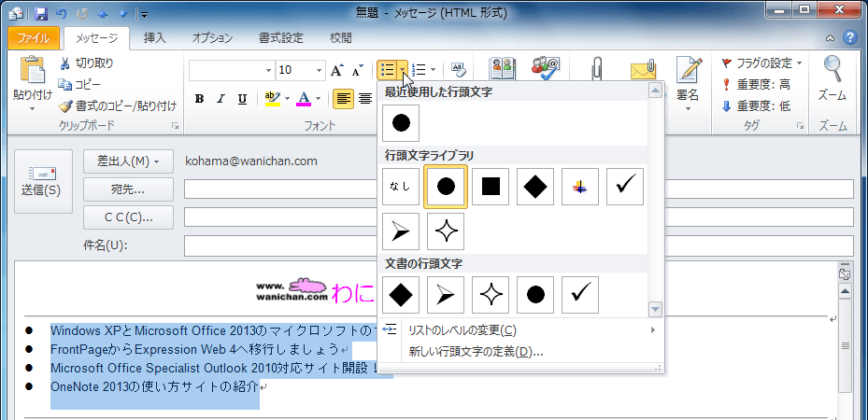This screenshot has width=868, height=420.
Task: Switch to the Format Text (書式設定) tab
Action: pyautogui.click(x=281, y=38)
